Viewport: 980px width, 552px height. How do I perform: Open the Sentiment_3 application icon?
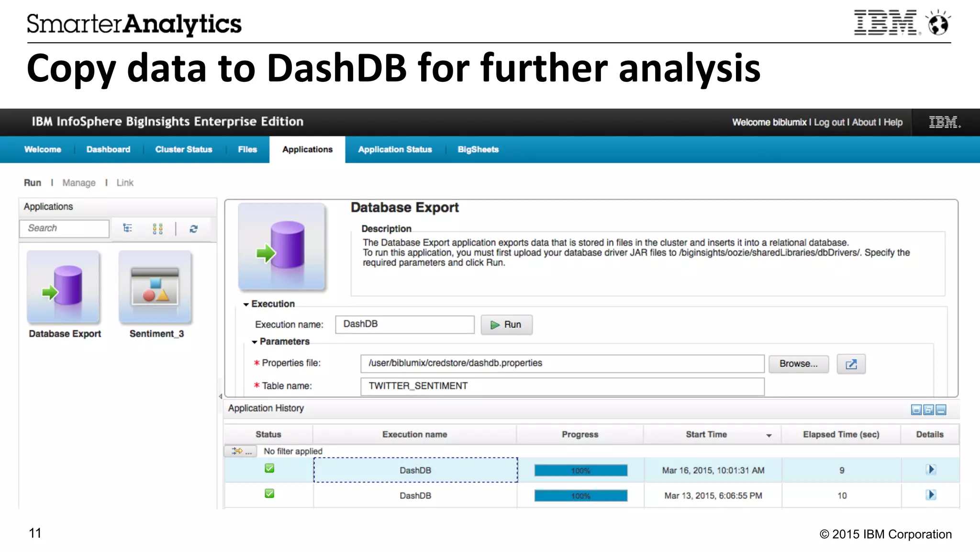(x=155, y=287)
